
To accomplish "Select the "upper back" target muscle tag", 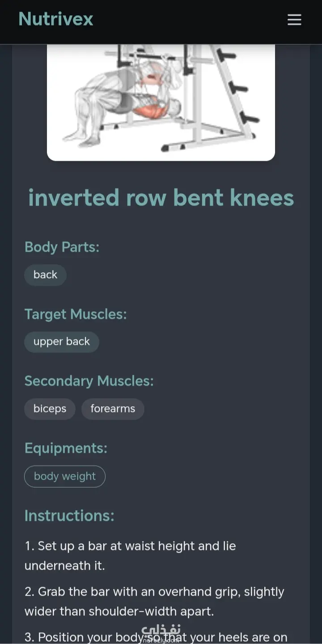I will [62, 342].
